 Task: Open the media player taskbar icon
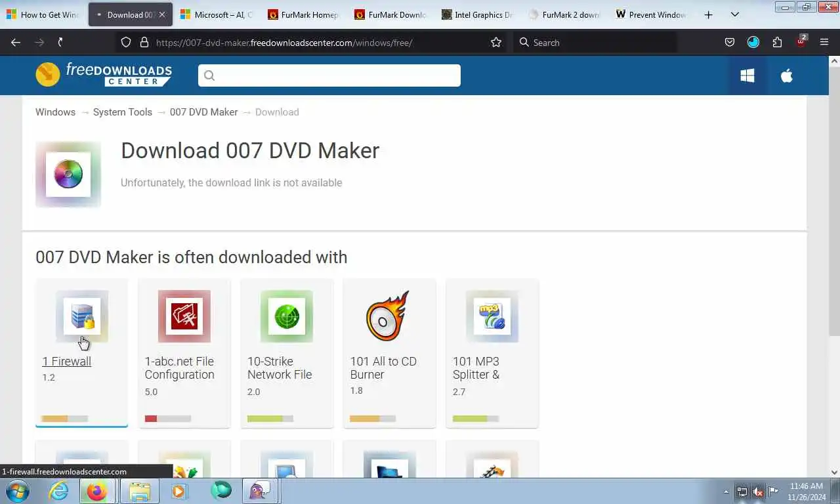click(178, 491)
